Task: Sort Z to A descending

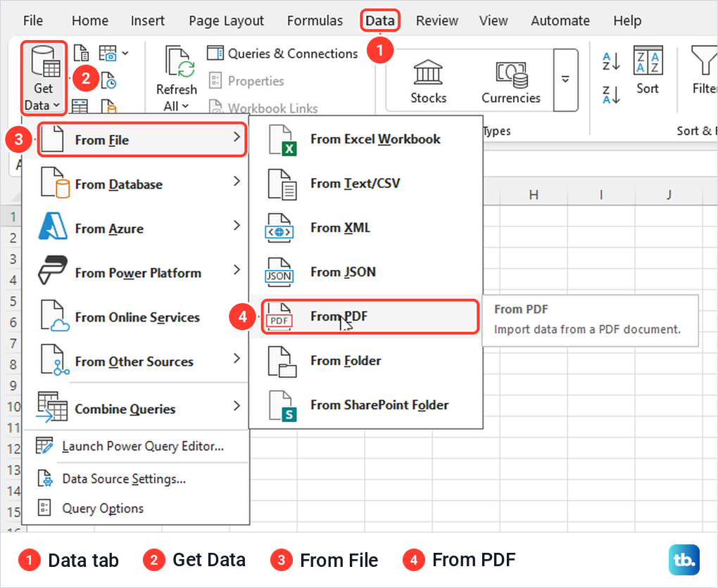Action: coord(611,95)
